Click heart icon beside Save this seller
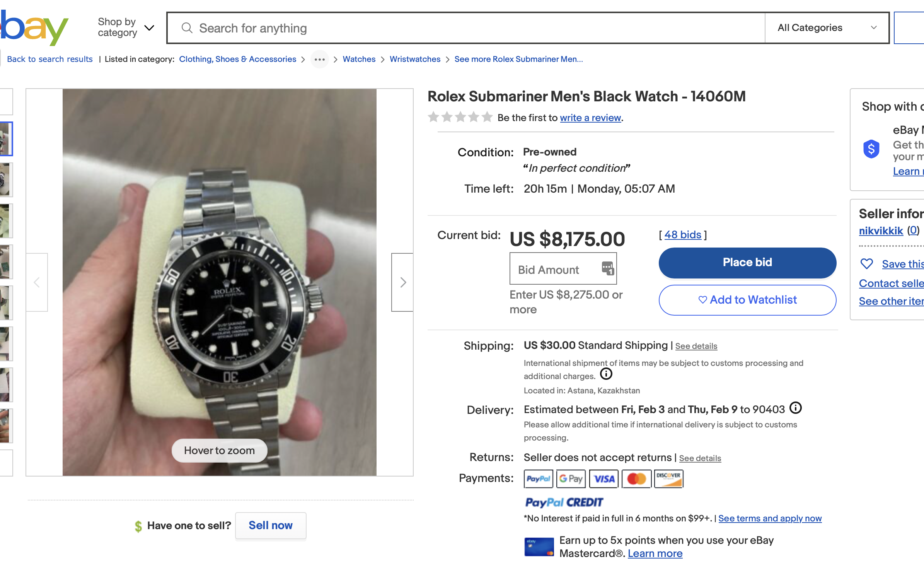The width and height of the screenshot is (924, 574). coord(867,264)
